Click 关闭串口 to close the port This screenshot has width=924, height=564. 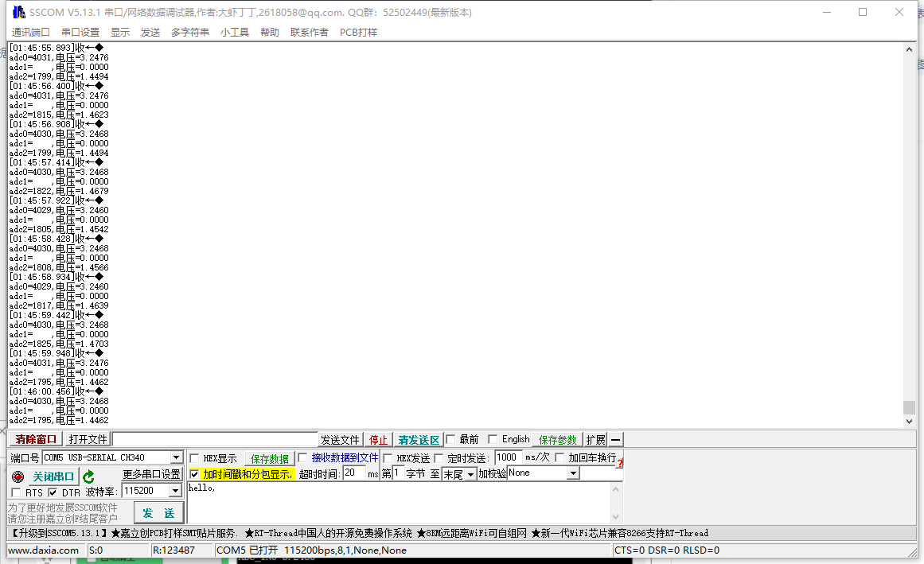coord(53,477)
